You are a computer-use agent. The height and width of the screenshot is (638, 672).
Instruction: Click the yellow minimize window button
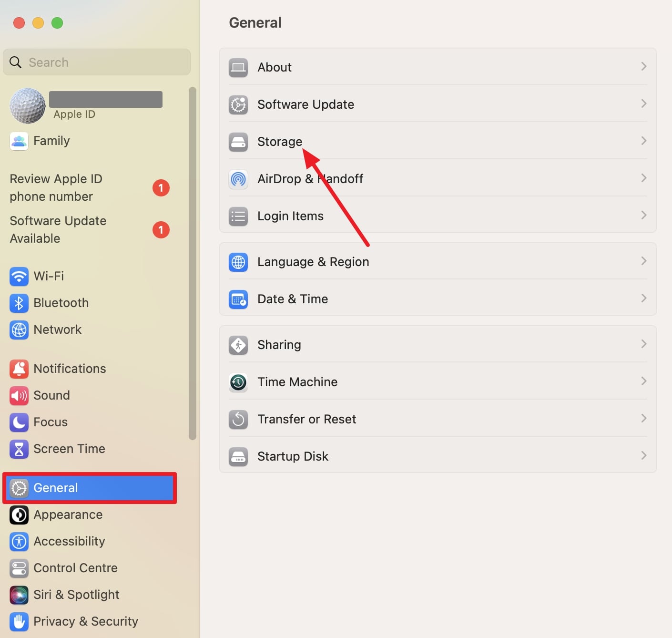38,23
